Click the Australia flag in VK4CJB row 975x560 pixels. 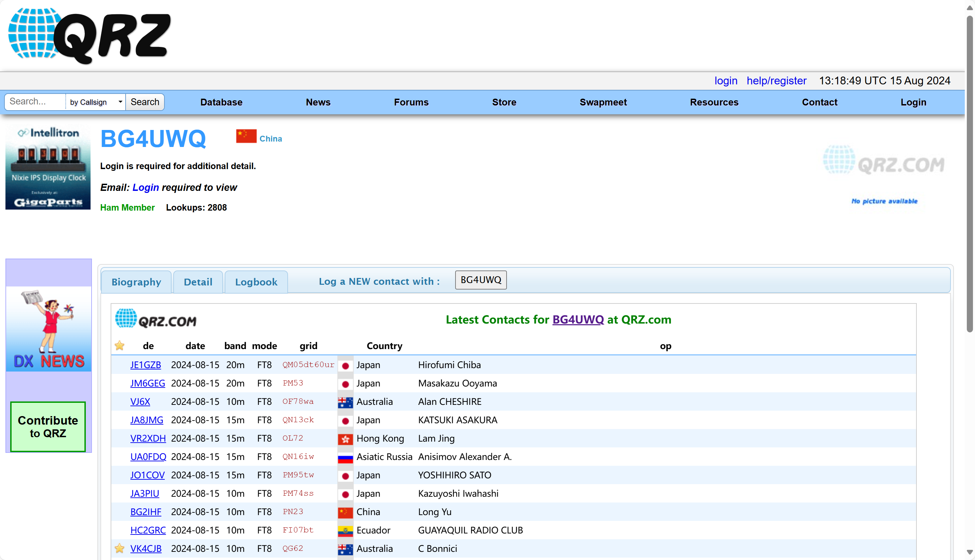346,549
